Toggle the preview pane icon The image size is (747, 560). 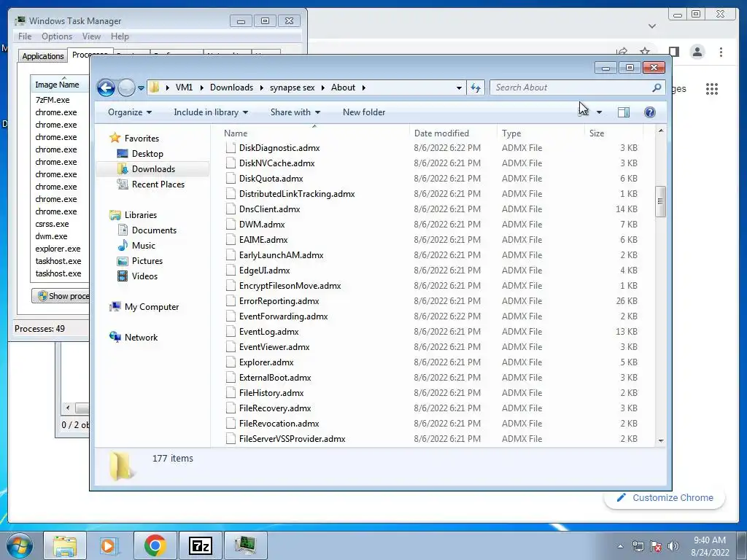[624, 112]
